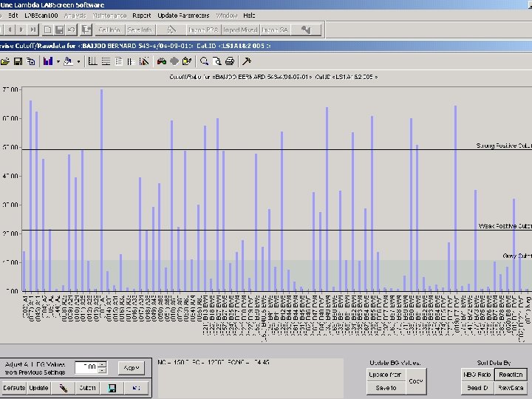This screenshot has width=532, height=399.
Task: Click the pencil edit icon in bottom panel
Action: (64, 387)
